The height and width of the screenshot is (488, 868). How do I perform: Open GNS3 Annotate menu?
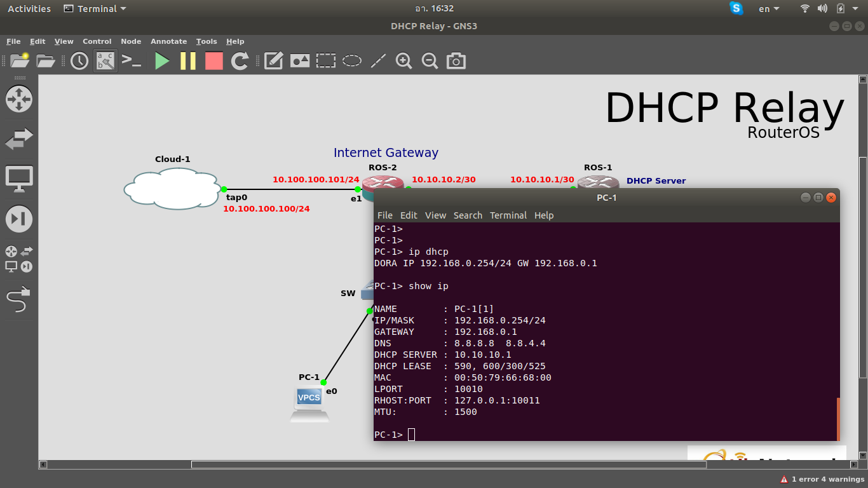(x=169, y=41)
